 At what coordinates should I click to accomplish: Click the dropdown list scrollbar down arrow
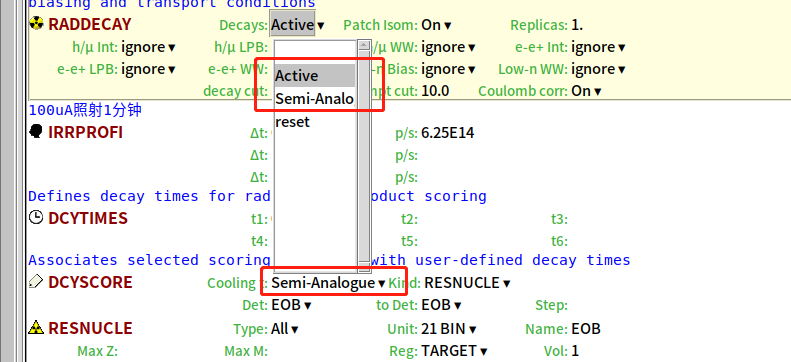pyautogui.click(x=364, y=267)
